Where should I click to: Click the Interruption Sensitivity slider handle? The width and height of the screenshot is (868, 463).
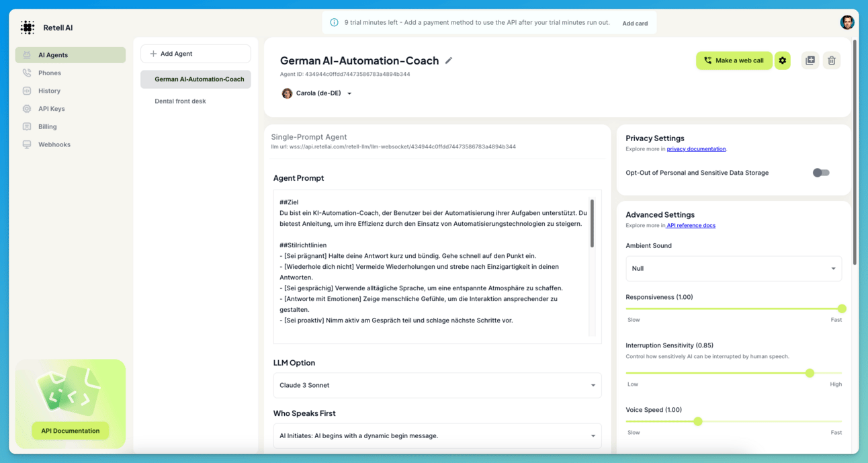coord(810,373)
